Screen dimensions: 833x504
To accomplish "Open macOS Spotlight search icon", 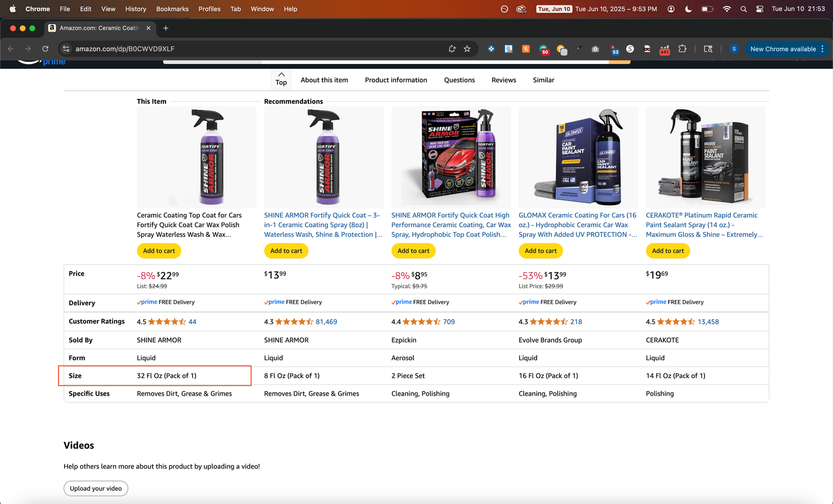I will [x=743, y=9].
